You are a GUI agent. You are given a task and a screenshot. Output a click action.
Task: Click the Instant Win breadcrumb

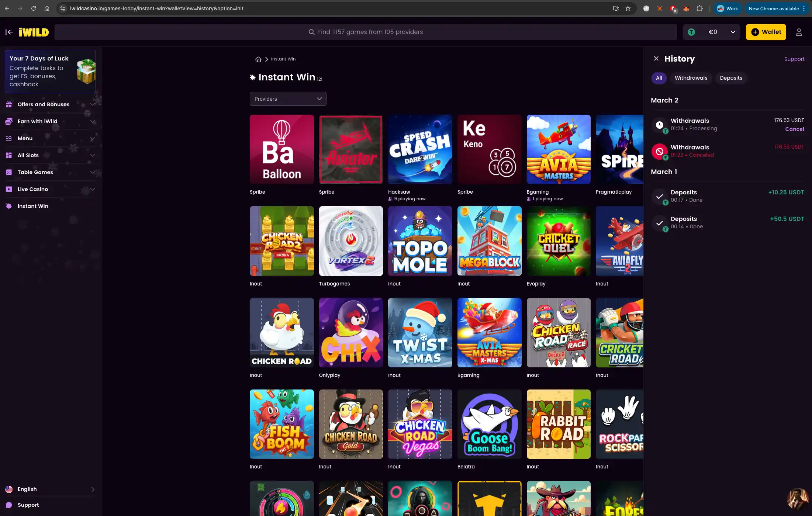pyautogui.click(x=283, y=59)
